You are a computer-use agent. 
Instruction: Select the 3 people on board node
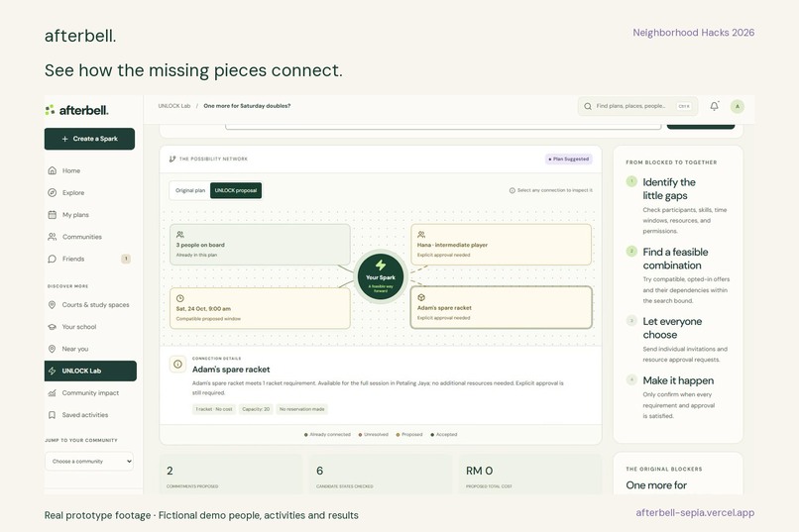260,245
